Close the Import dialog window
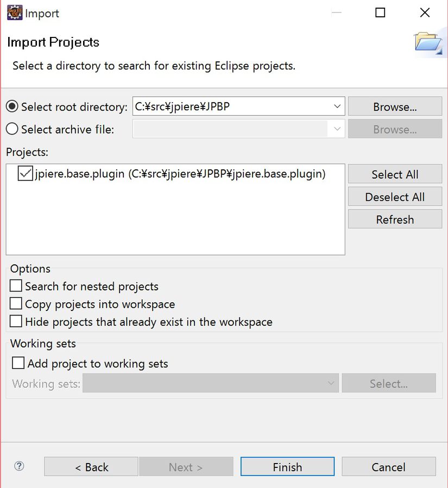 click(x=425, y=13)
